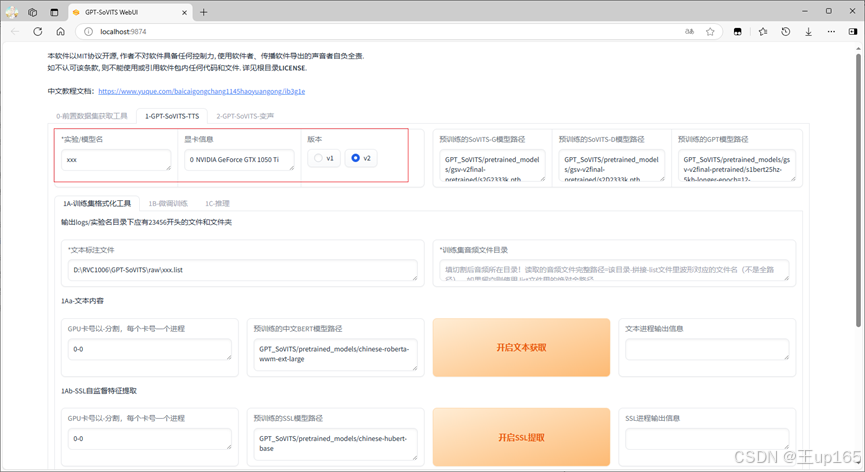865x472 pixels.
Task: Click the back navigation arrow
Action: tap(15, 31)
